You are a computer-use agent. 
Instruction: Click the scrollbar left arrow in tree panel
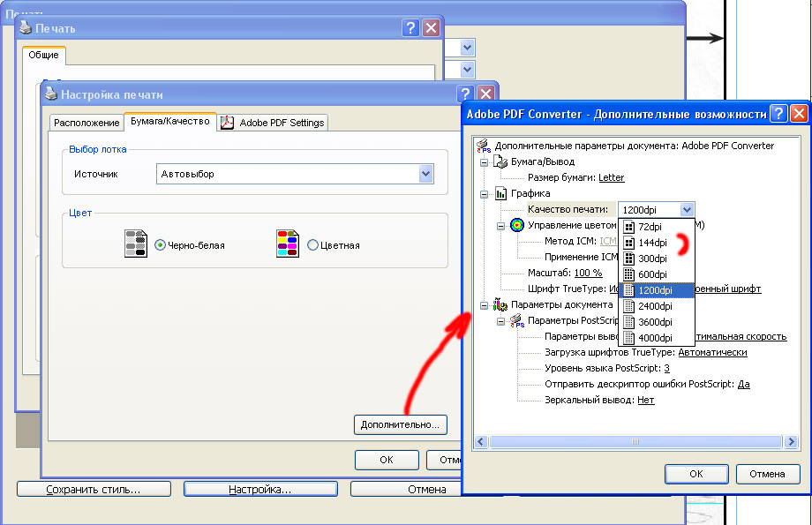(x=481, y=442)
